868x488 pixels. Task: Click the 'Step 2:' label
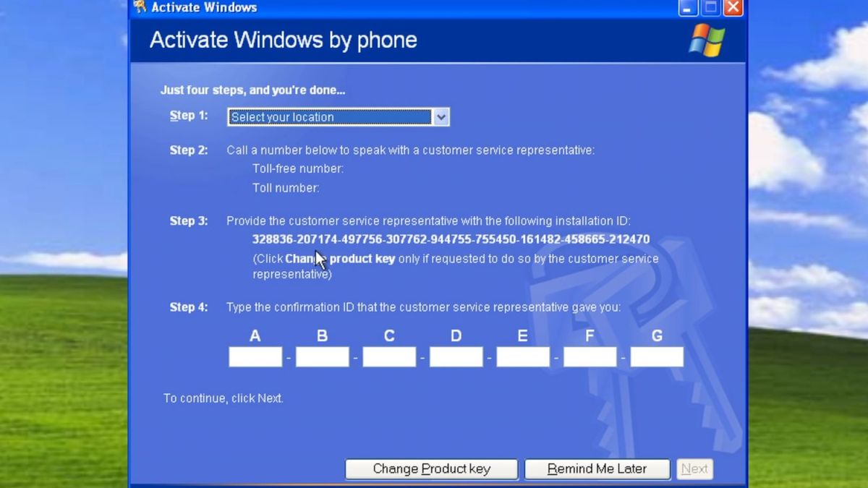coord(189,150)
